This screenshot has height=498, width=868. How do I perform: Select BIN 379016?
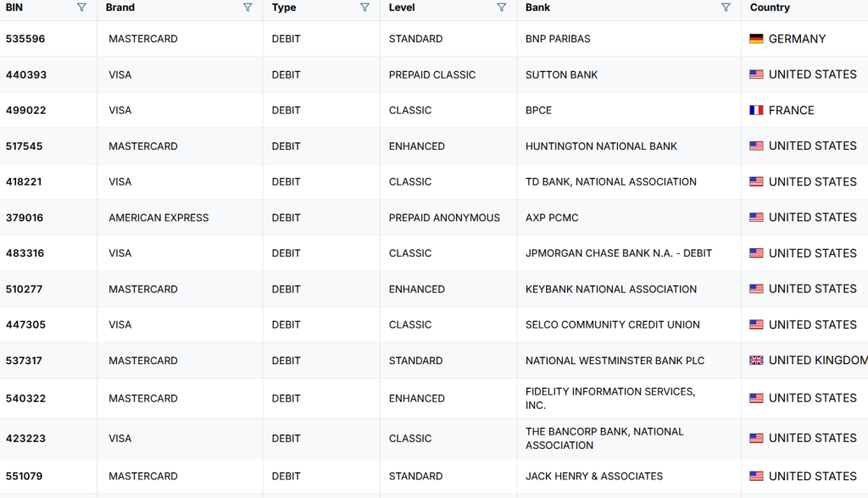click(25, 218)
